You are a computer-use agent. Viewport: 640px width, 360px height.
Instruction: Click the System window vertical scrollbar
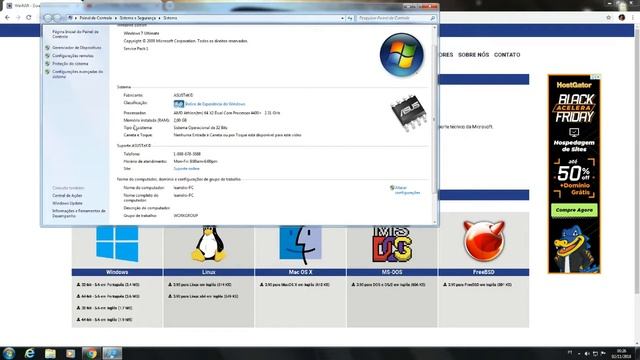pos(434,125)
